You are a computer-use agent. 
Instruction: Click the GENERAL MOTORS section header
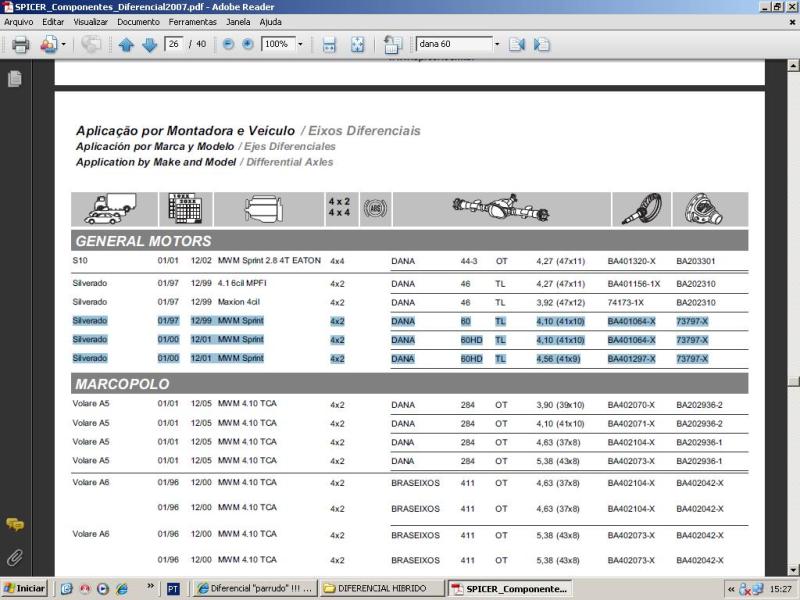point(410,240)
